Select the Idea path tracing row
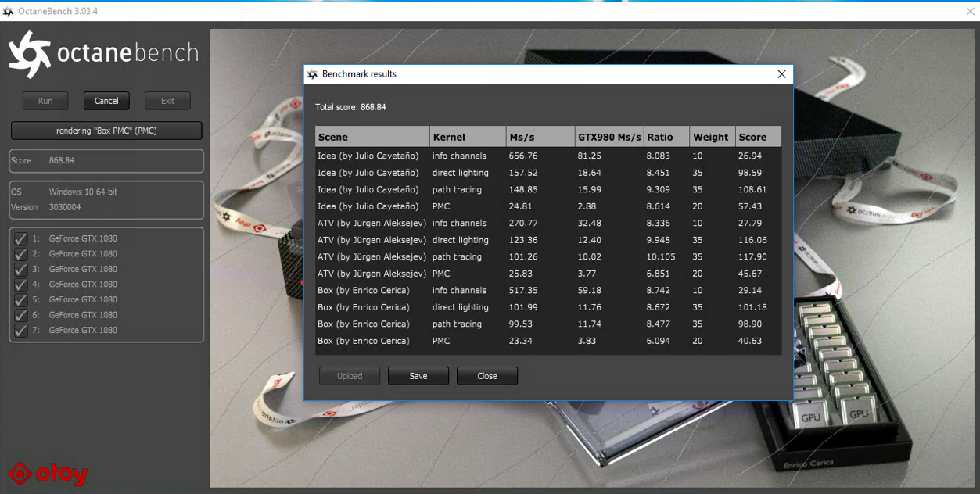Viewport: 980px width, 494px height. click(x=547, y=189)
